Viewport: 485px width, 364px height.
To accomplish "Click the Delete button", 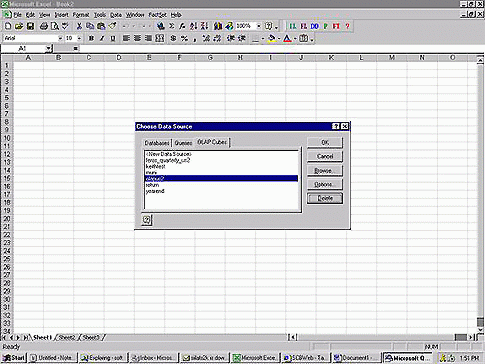I will 325,198.
